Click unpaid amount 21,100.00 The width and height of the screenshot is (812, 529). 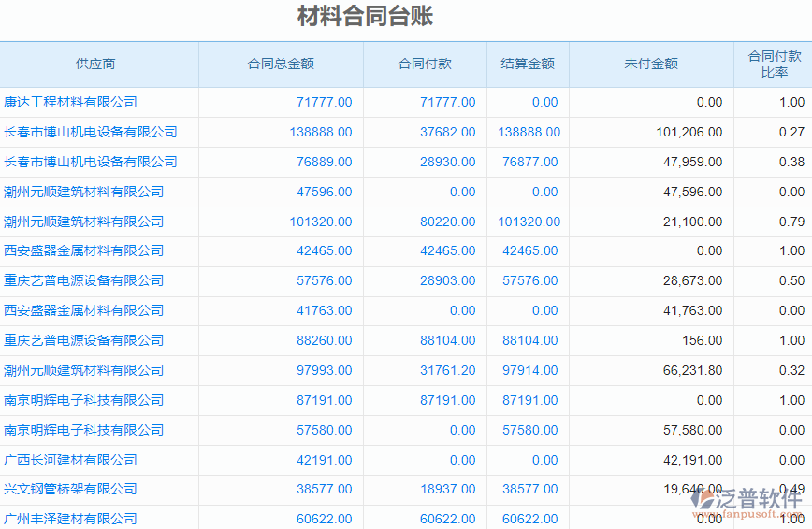tap(693, 222)
